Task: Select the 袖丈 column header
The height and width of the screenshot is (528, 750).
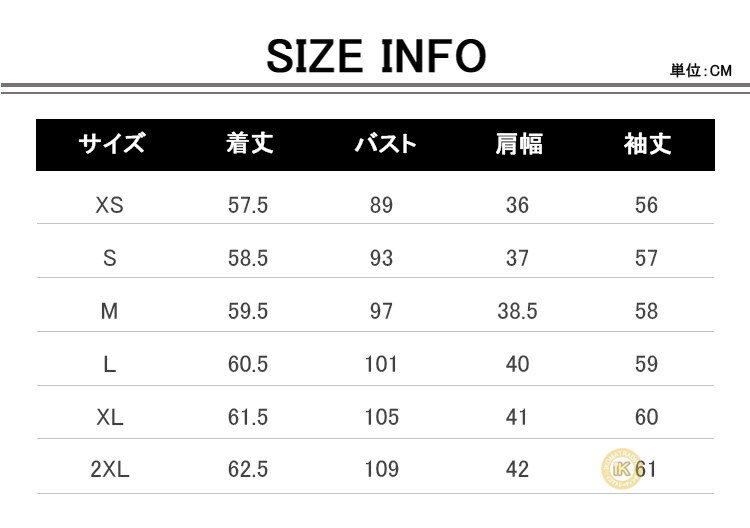Action: click(x=647, y=144)
